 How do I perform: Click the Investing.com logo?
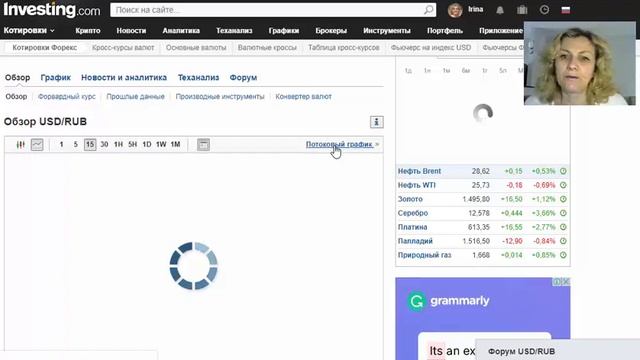click(51, 10)
